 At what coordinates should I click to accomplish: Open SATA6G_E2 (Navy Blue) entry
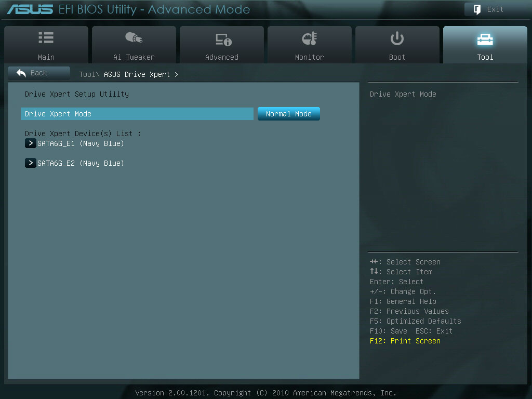coord(81,163)
